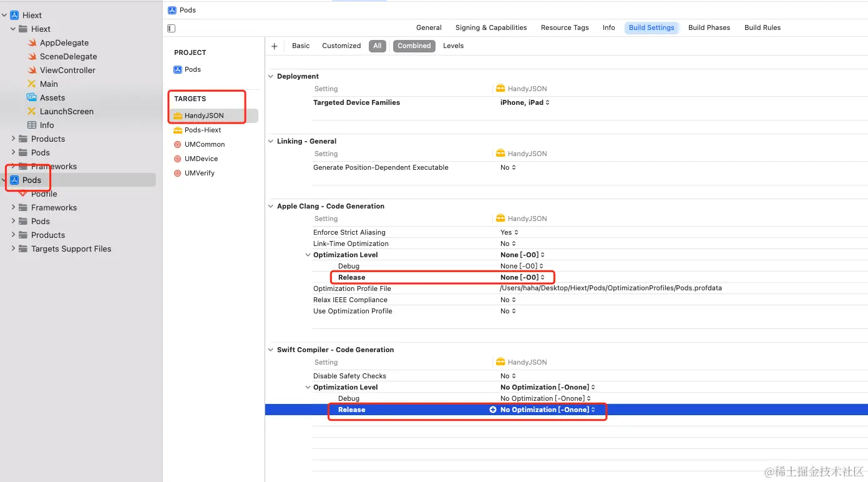Select the Combined view mode
The image size is (868, 482).
pyautogui.click(x=414, y=46)
